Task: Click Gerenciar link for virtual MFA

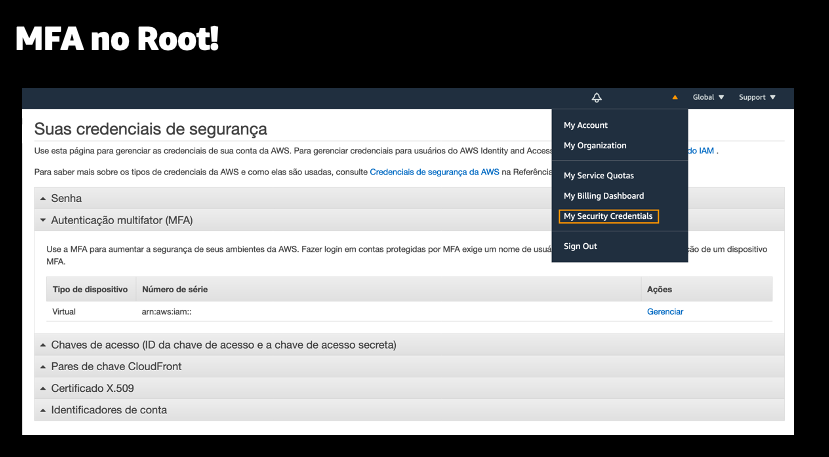Action: 665,312
